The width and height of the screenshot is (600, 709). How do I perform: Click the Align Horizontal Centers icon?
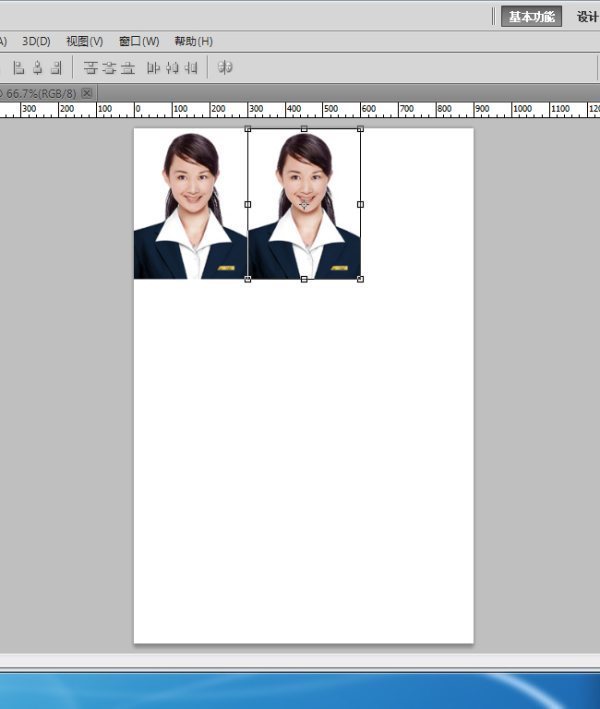[x=38, y=68]
